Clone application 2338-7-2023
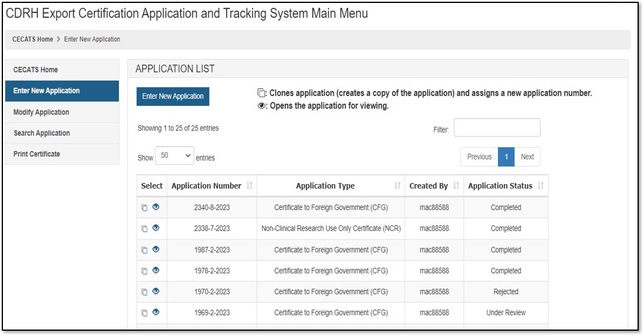The width and height of the screenshot is (644, 336). (x=145, y=229)
